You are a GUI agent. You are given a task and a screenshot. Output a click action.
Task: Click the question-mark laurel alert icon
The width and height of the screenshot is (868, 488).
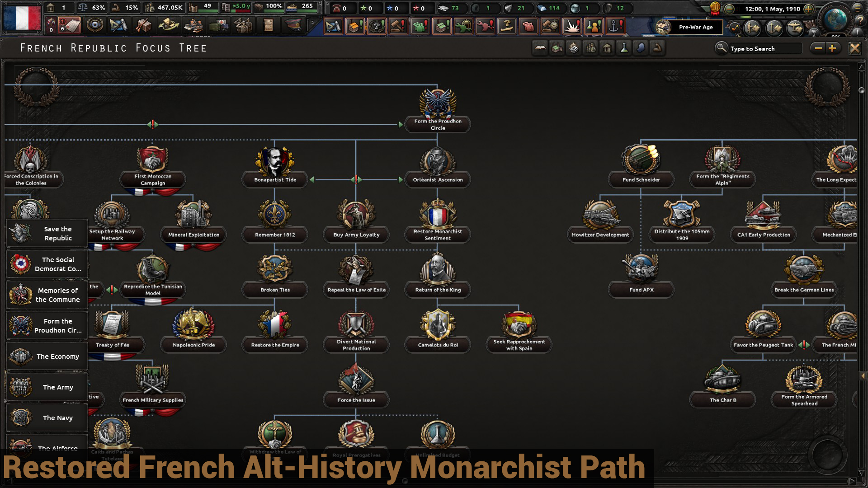coord(377,26)
